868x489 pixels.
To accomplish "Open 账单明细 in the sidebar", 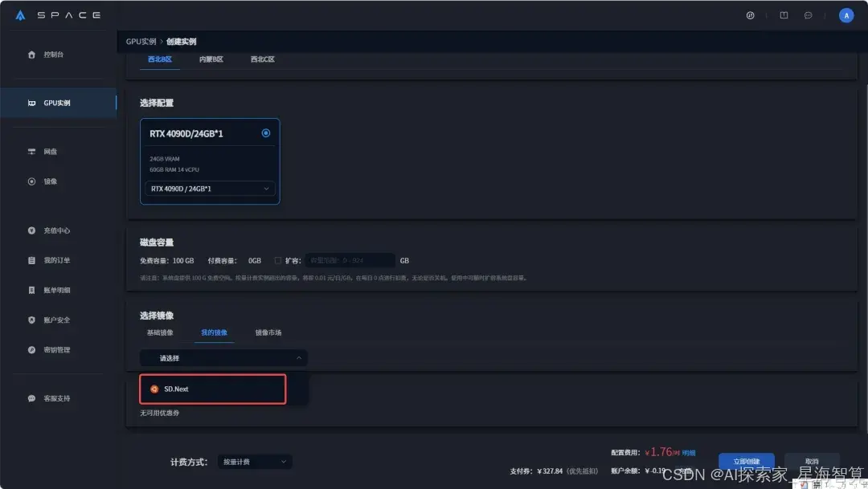I will tap(57, 291).
